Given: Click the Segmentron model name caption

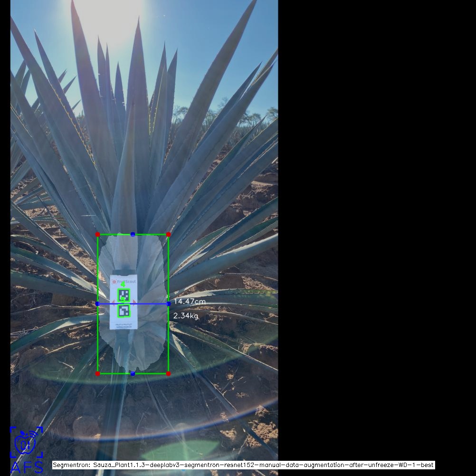Looking at the screenshot, I should pyautogui.click(x=243, y=465).
